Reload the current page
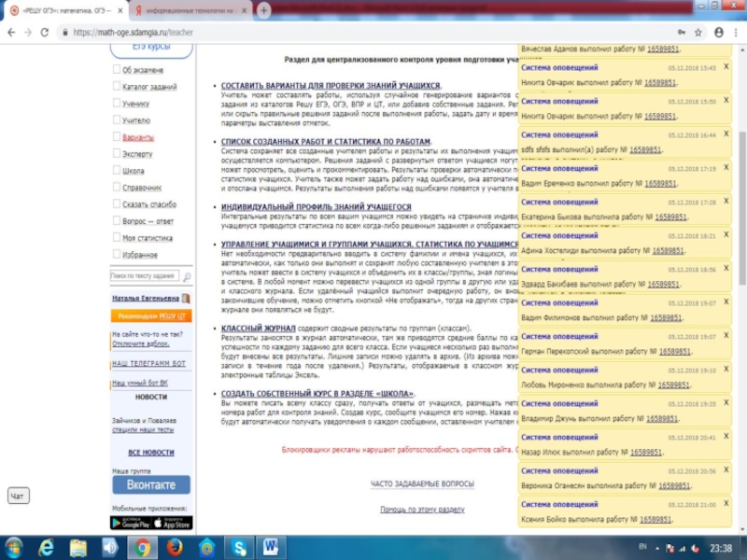 (44, 33)
